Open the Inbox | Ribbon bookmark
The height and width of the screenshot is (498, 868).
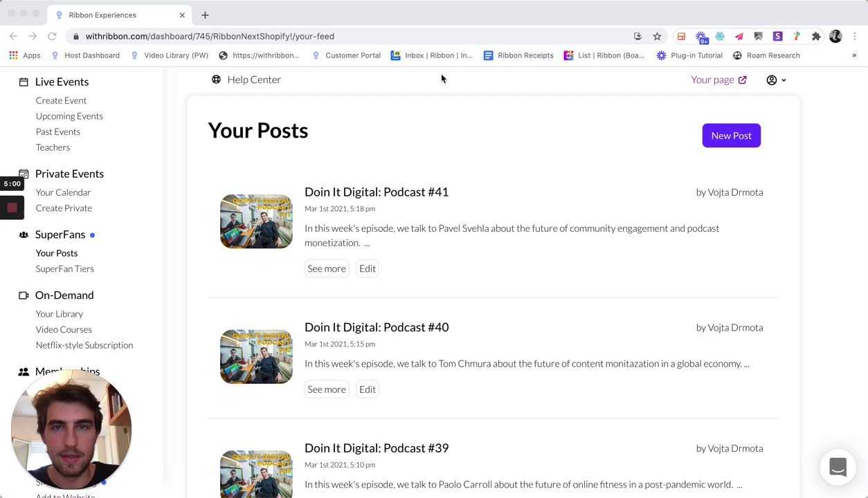(x=432, y=55)
